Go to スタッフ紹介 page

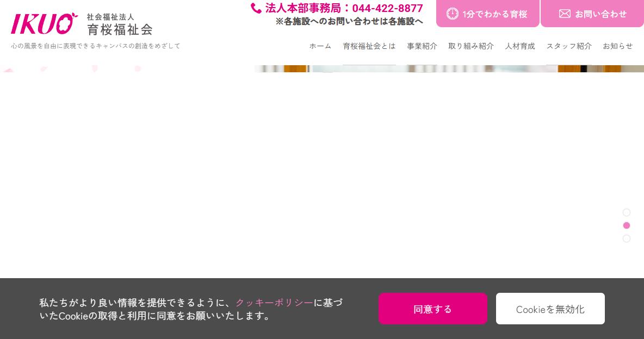click(x=569, y=46)
